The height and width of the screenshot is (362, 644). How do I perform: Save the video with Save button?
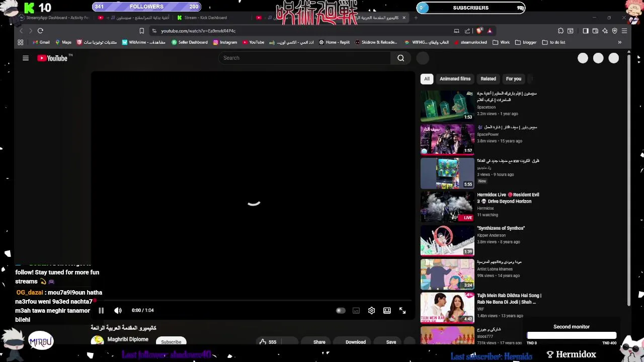point(386,342)
